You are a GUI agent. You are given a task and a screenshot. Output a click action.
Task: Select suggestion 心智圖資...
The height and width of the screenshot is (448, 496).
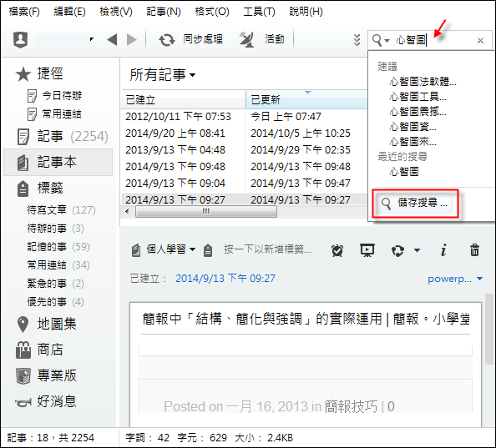click(x=412, y=127)
